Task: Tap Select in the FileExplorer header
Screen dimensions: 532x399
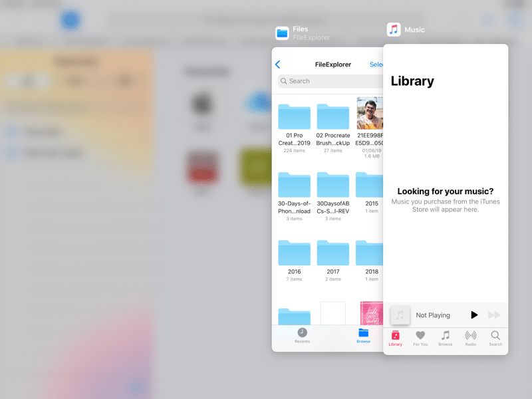Action: click(x=376, y=65)
